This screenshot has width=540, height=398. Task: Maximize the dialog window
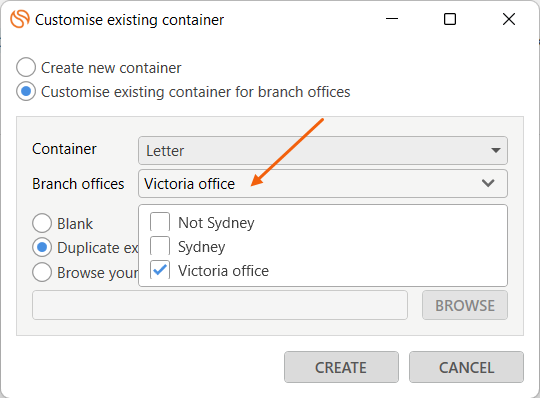point(450,19)
